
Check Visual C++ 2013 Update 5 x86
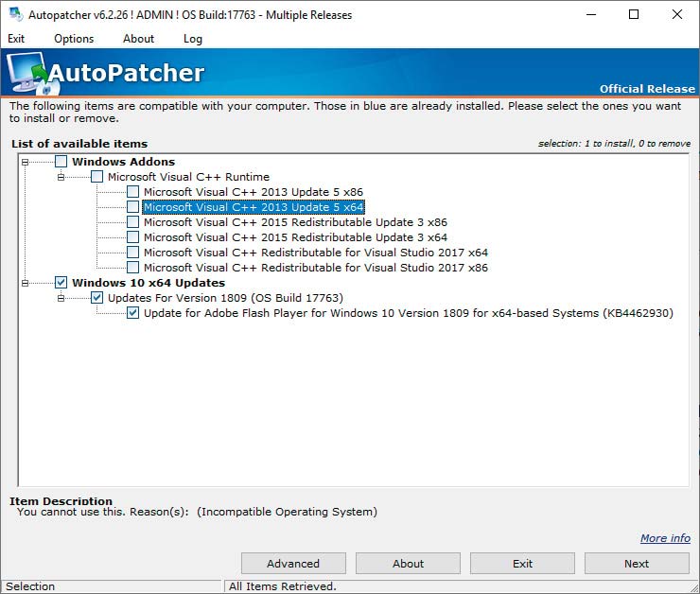click(x=132, y=192)
